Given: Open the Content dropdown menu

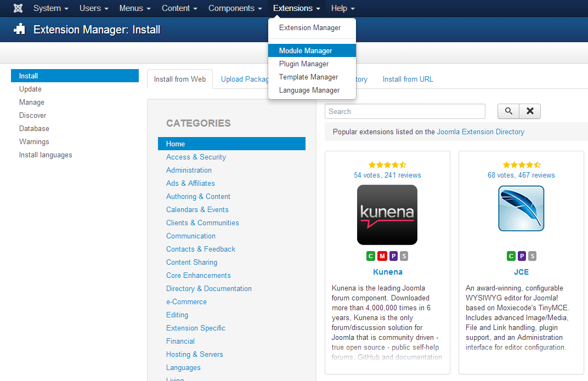Looking at the screenshot, I should point(179,8).
